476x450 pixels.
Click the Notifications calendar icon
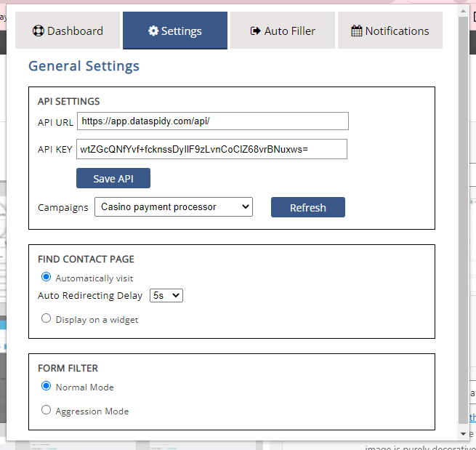[356, 31]
